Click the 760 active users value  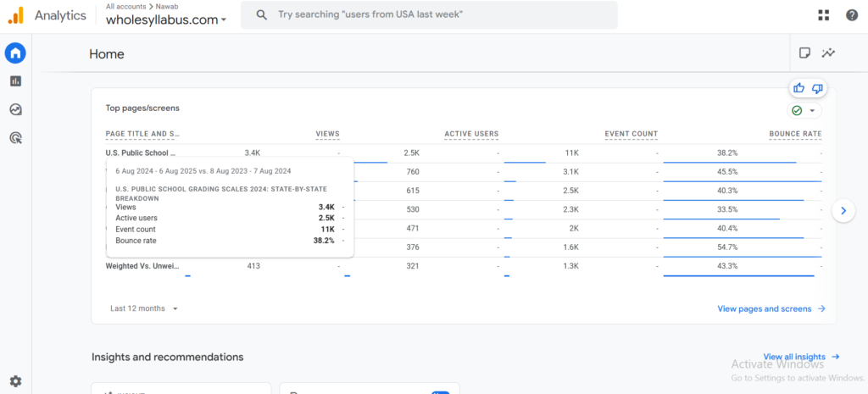[x=413, y=171]
